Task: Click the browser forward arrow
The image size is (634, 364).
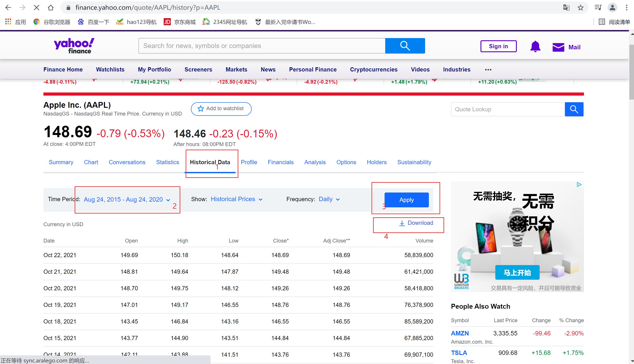Action: pos(22,8)
